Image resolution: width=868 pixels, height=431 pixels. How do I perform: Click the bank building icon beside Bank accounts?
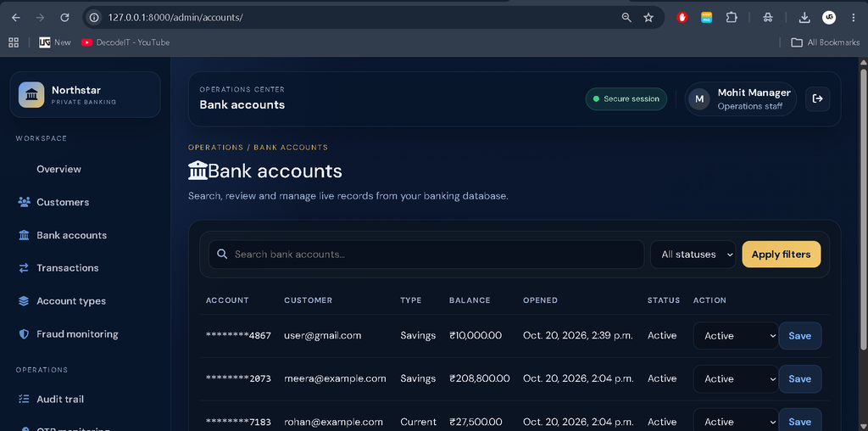pos(24,236)
